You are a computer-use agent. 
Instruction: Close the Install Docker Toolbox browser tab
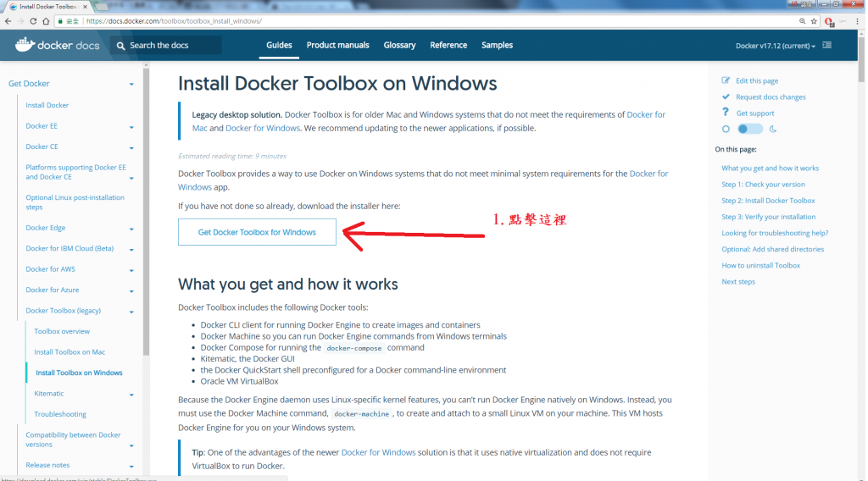click(86, 7)
